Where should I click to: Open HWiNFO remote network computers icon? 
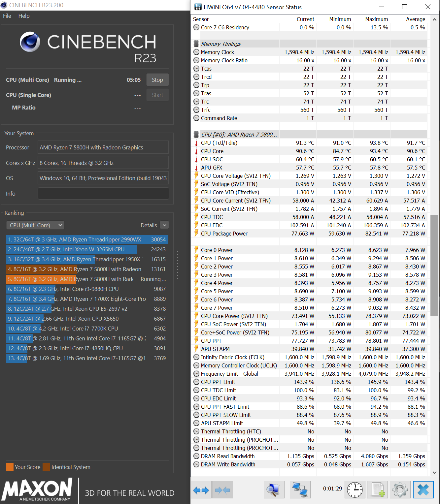click(300, 490)
